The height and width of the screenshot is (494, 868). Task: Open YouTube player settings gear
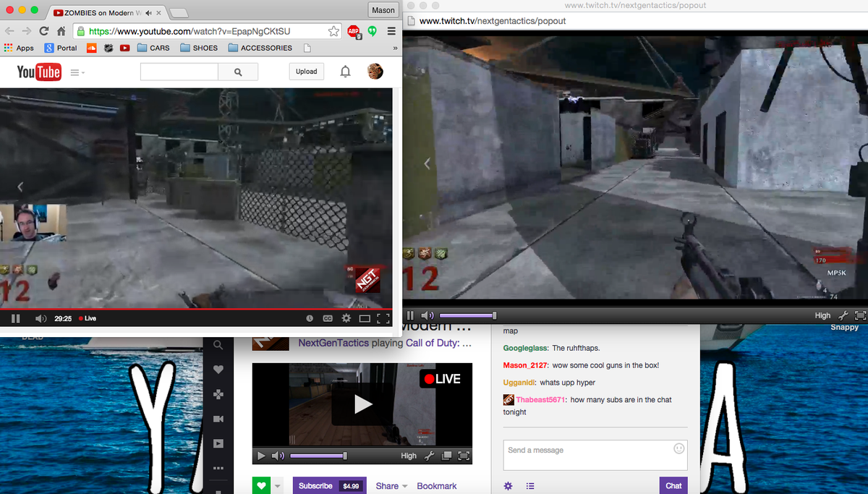pos(346,318)
